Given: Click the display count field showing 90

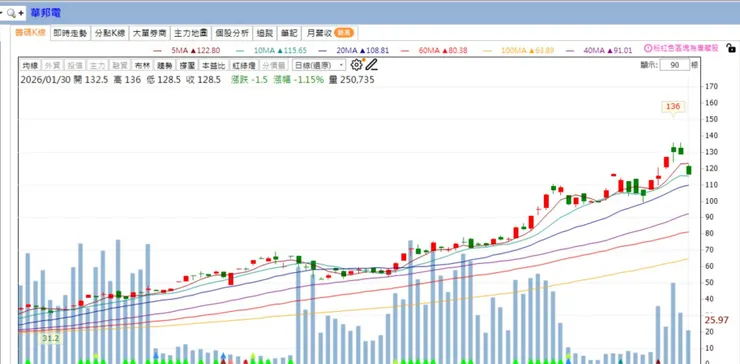Looking at the screenshot, I should click(674, 65).
